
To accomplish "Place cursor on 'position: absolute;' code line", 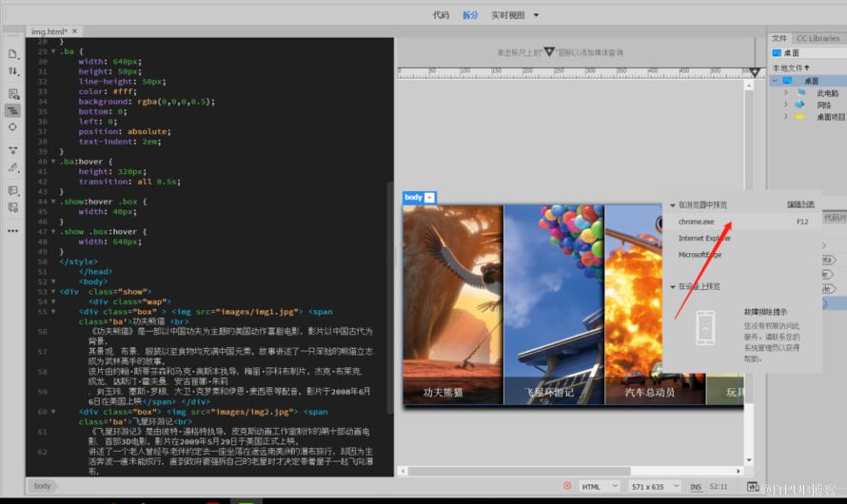I will [125, 131].
